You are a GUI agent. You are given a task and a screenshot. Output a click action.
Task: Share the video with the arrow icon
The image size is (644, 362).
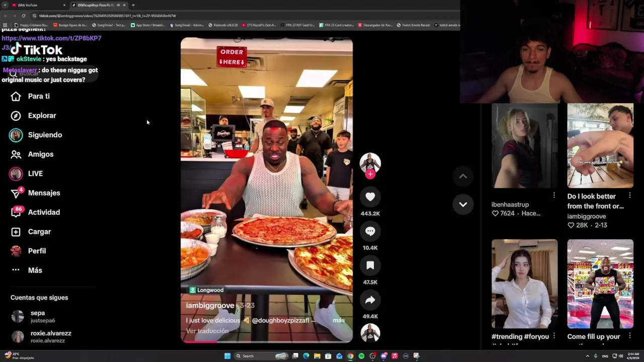pos(370,300)
